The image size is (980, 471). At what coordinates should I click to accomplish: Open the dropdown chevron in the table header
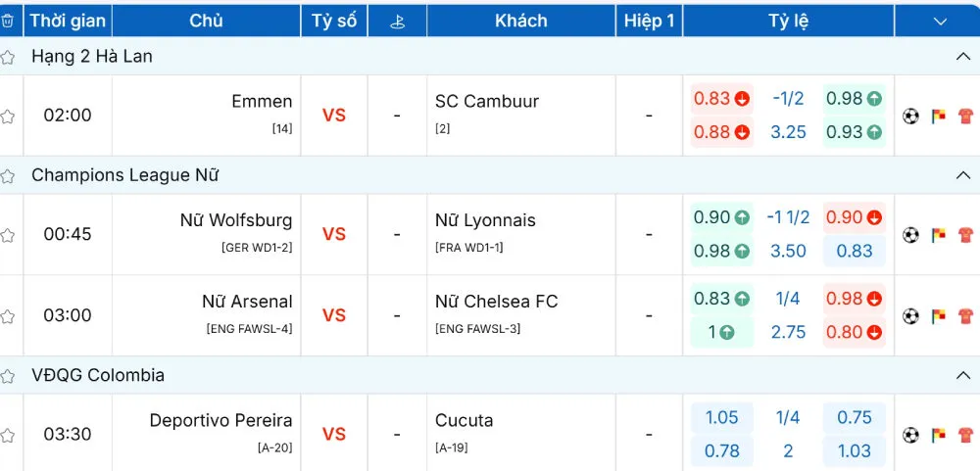(x=941, y=21)
